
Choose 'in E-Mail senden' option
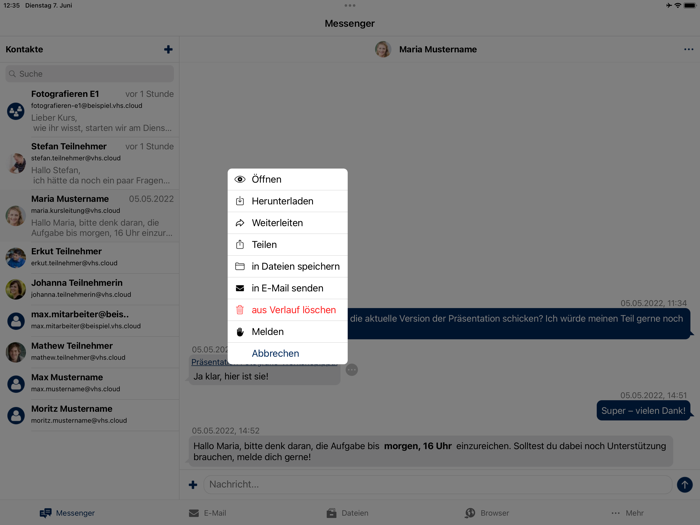point(288,288)
